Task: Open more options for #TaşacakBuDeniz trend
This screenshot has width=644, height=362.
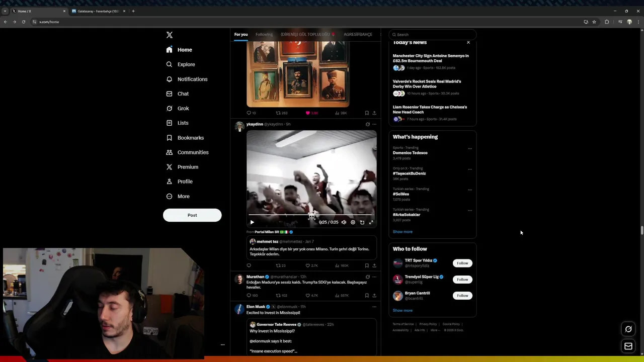Action: pyautogui.click(x=470, y=169)
